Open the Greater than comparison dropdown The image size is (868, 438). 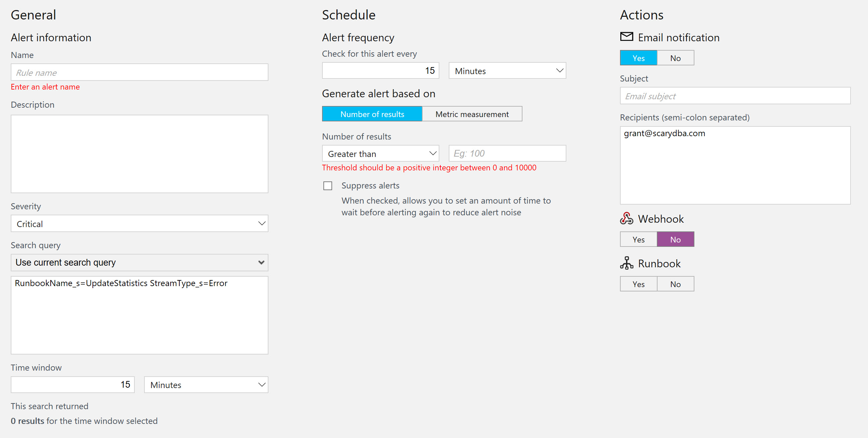coord(380,154)
